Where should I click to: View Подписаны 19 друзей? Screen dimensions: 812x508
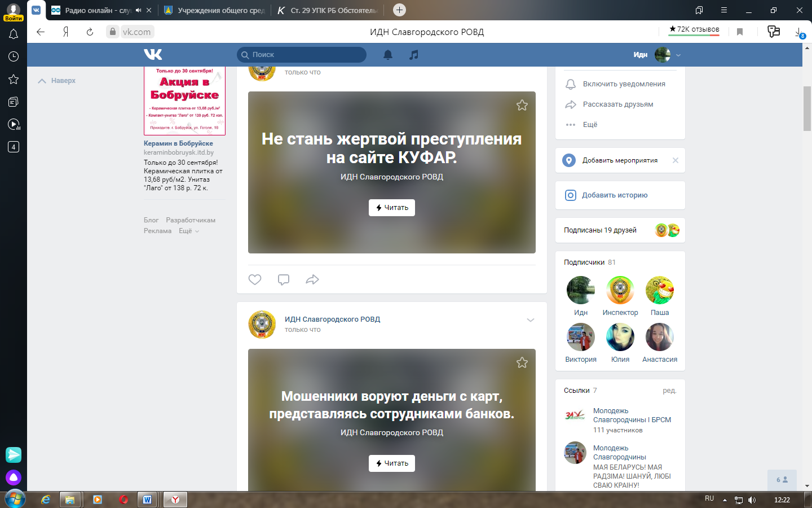600,230
